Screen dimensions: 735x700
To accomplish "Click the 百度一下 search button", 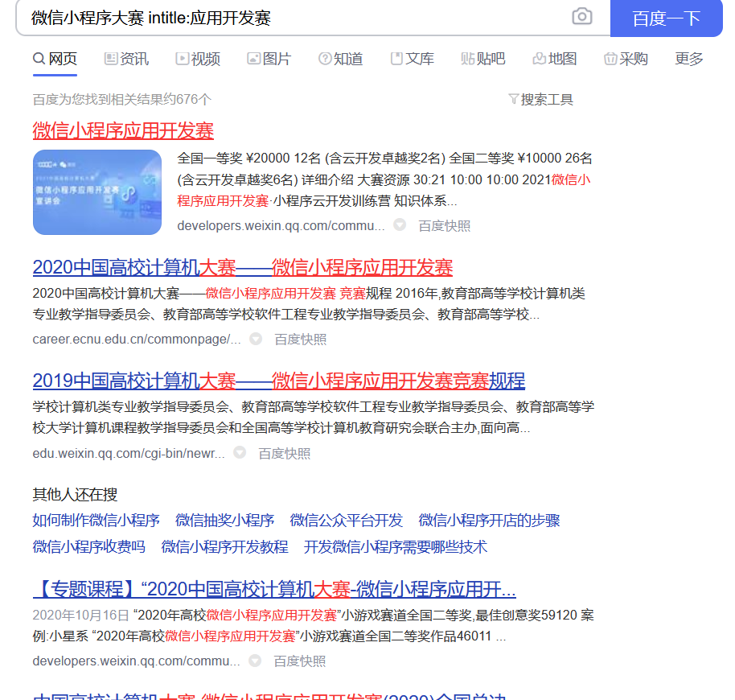I will (666, 19).
